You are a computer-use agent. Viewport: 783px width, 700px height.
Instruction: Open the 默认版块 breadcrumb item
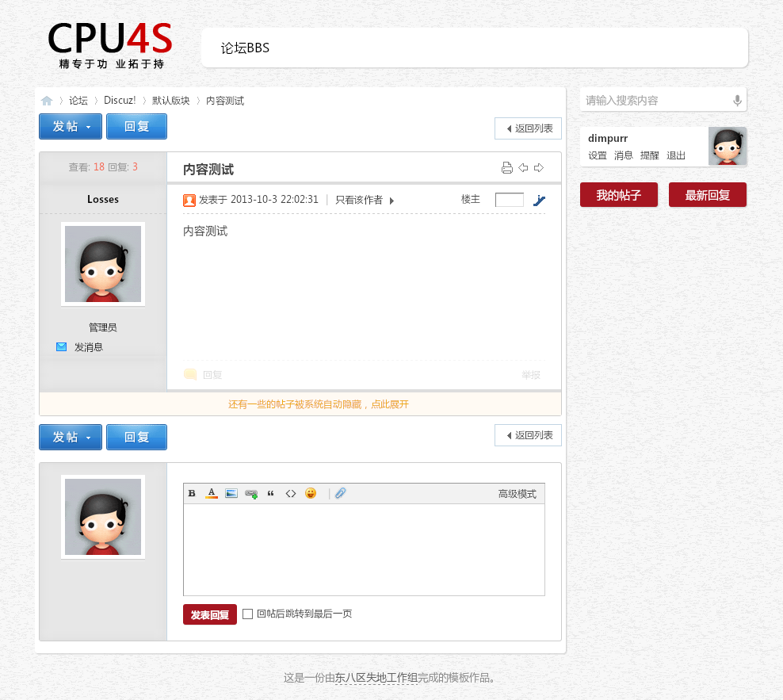click(171, 101)
